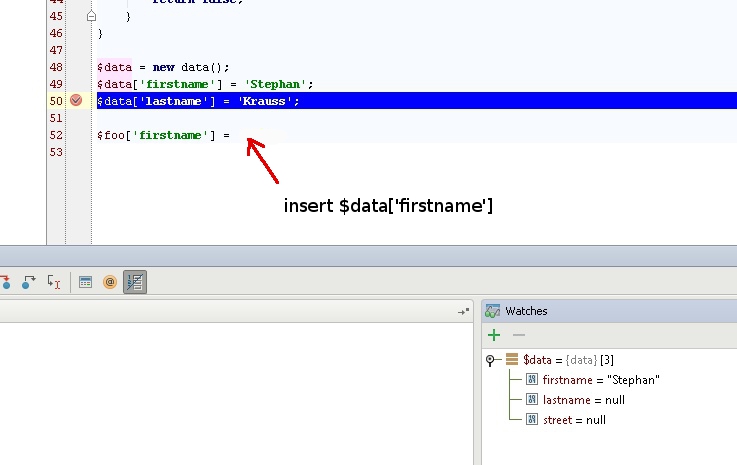Select the $data = {data} [3] watch row

coord(568,360)
